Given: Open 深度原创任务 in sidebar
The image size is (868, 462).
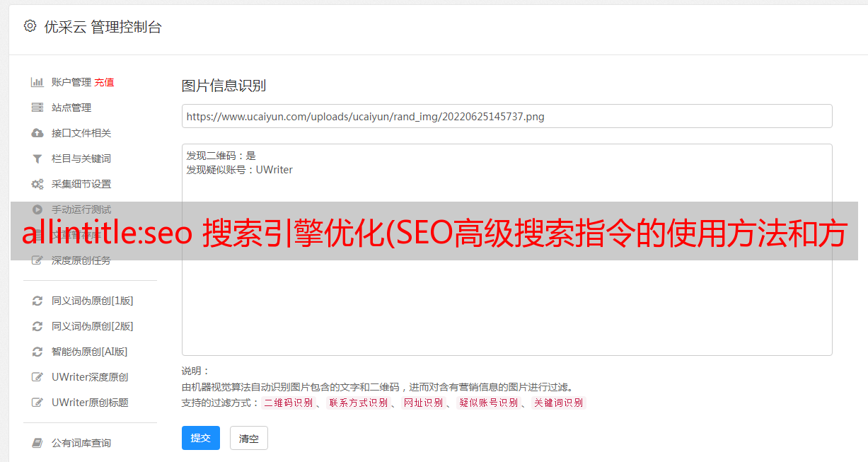Looking at the screenshot, I should (x=81, y=260).
